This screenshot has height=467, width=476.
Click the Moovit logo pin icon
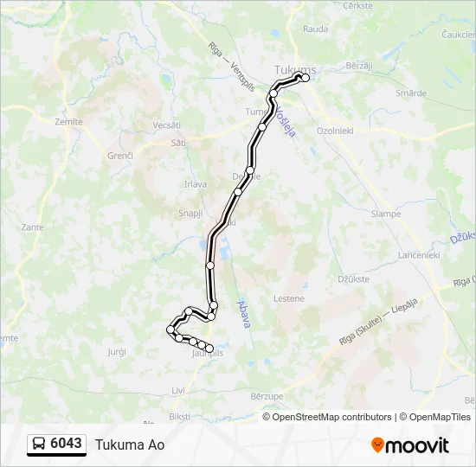tap(377, 445)
